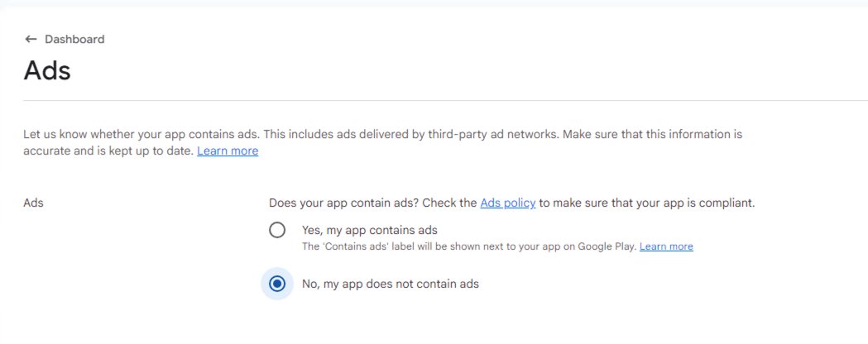This screenshot has width=868, height=344.
Task: Click the "Yes, my app contains ads" label text
Action: [x=369, y=230]
